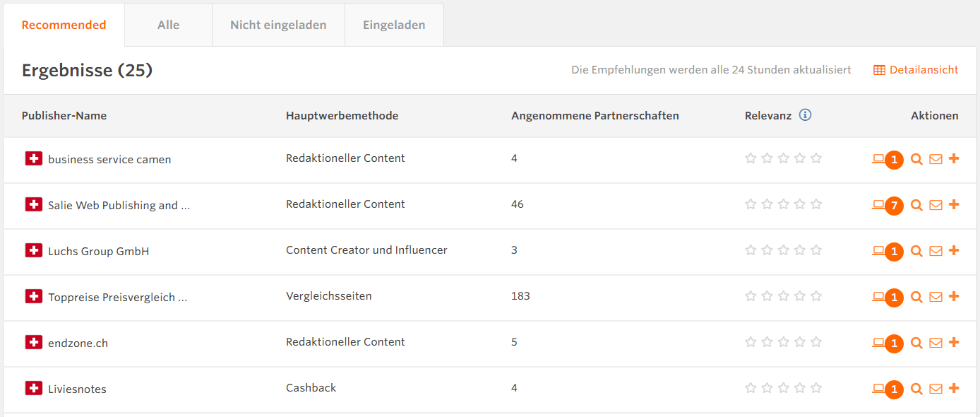Click the Publisher-Name column header

64,116
